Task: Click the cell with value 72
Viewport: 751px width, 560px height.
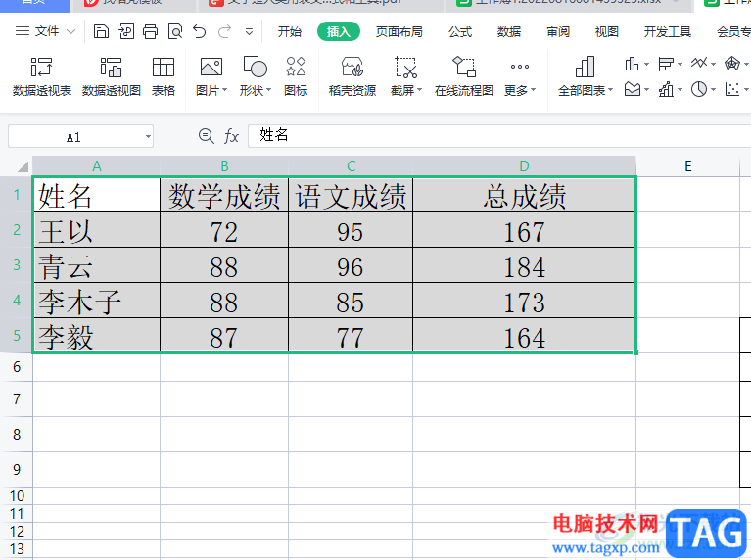Action: (224, 230)
